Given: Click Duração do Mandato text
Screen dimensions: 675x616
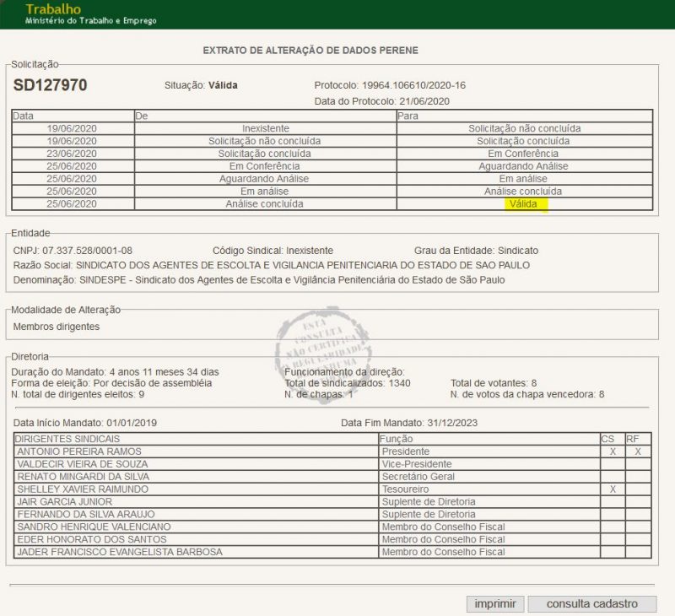Looking at the screenshot, I should tap(115, 372).
